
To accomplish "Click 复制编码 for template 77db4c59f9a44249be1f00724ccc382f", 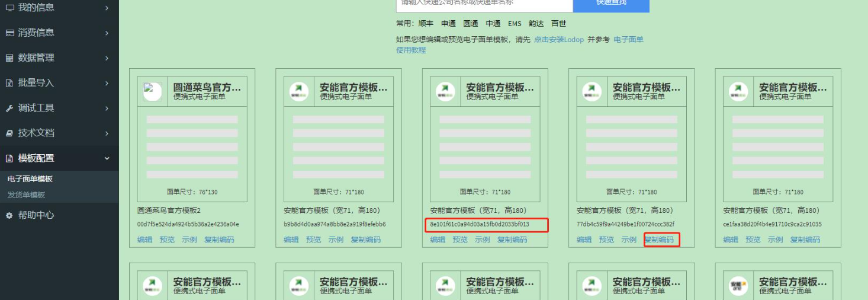I will pos(659,240).
